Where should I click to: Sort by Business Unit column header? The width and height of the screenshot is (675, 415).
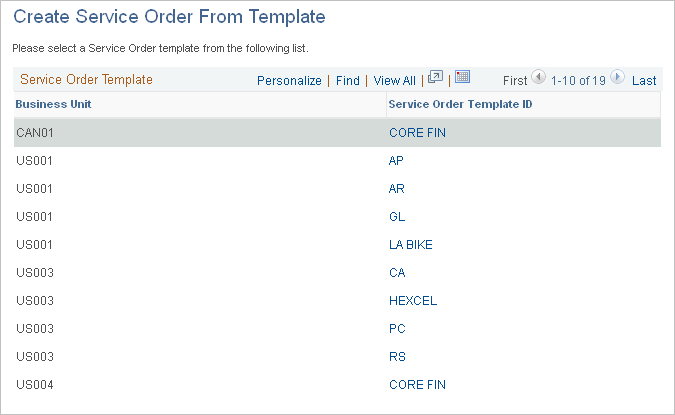point(53,104)
